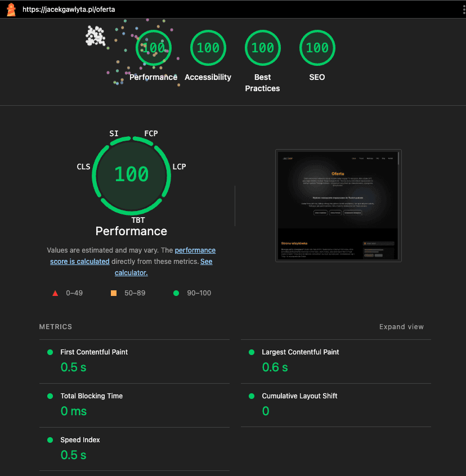Expand the Total Blocking Time metric
Image resolution: width=466 pixels, height=476 pixels.
click(134, 405)
